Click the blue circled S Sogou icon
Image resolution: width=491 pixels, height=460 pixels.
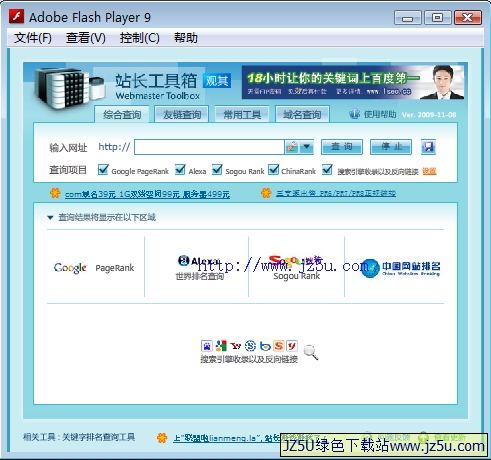click(x=250, y=346)
